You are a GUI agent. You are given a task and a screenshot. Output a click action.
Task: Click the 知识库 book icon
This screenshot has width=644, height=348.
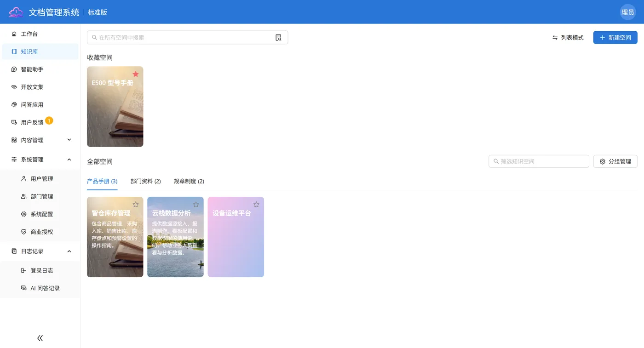tap(14, 51)
